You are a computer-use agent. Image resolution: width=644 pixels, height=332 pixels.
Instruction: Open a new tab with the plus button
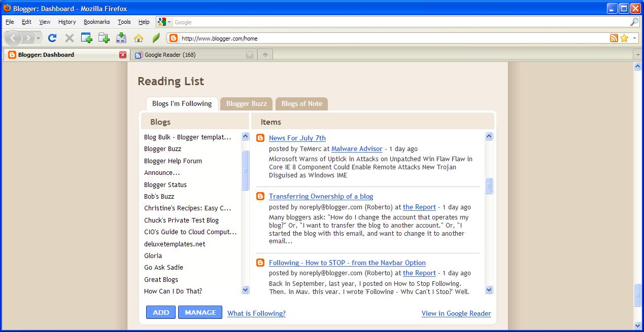pyautogui.click(x=265, y=55)
